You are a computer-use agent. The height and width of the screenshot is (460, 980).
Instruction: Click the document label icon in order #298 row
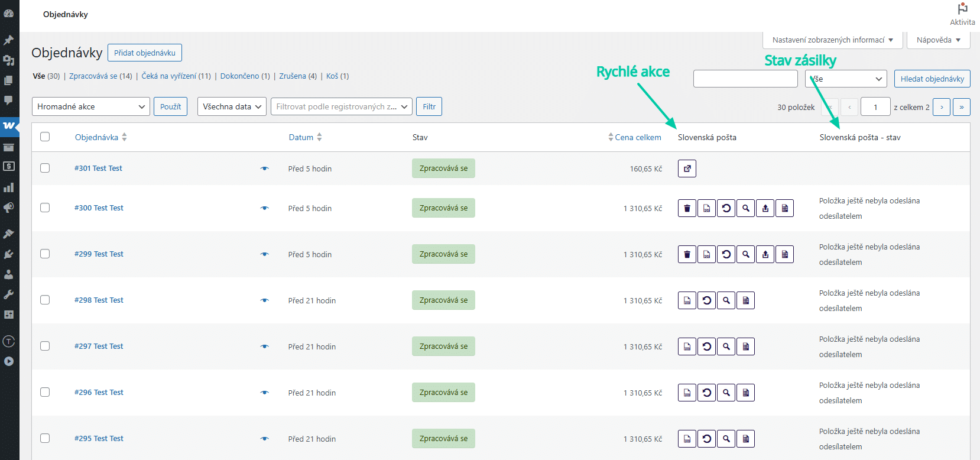click(x=687, y=300)
